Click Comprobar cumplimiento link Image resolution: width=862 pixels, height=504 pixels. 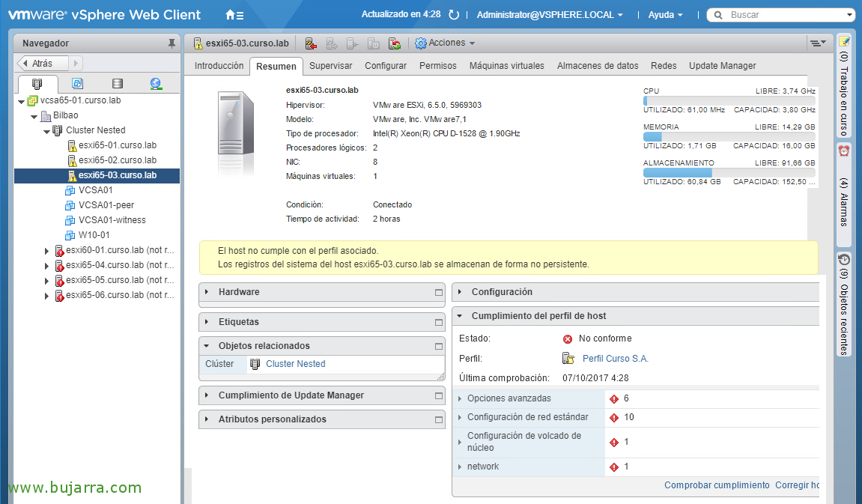pyautogui.click(x=716, y=485)
